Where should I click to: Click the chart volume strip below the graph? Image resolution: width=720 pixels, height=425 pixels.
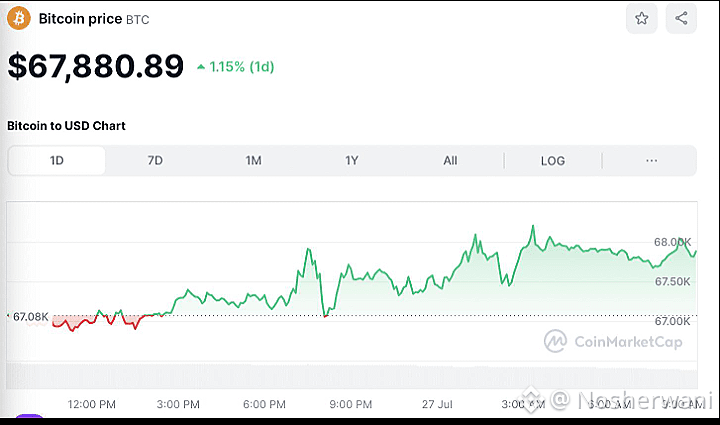coord(352,376)
